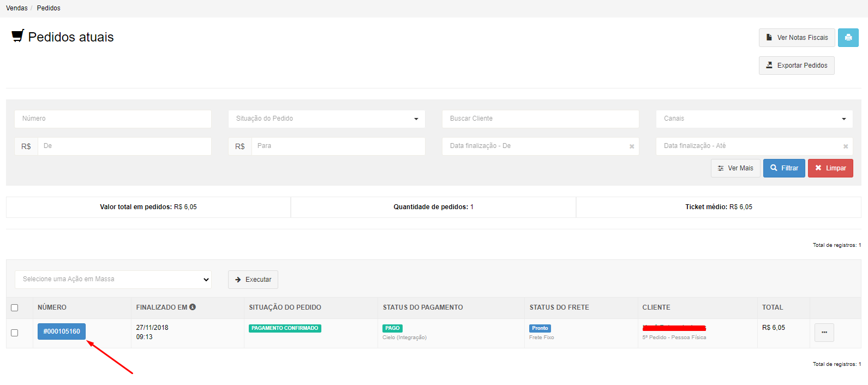Go to the Vendas breadcrumb
The image size is (868, 385).
17,8
